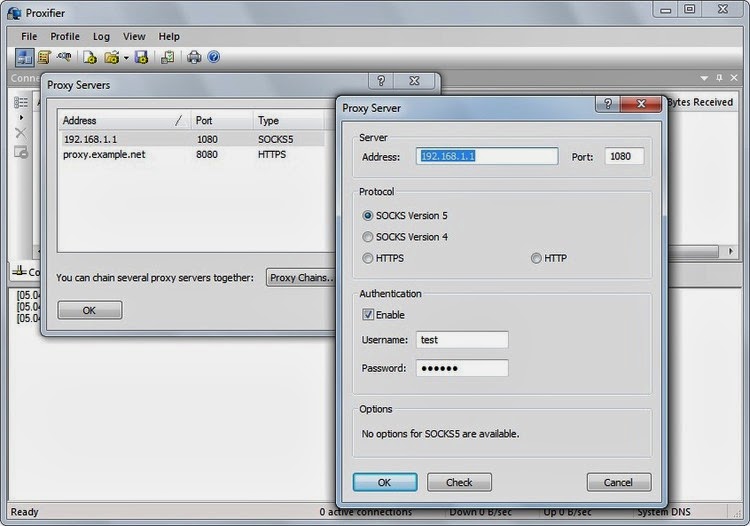Viewport: 750px width, 526px height.
Task: Open Proxy Chains button
Action: [x=301, y=278]
